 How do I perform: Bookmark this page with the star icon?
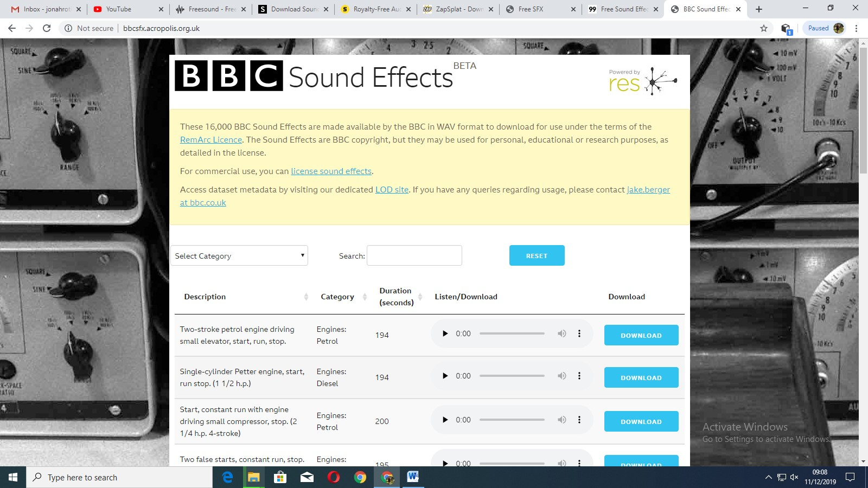click(x=764, y=28)
